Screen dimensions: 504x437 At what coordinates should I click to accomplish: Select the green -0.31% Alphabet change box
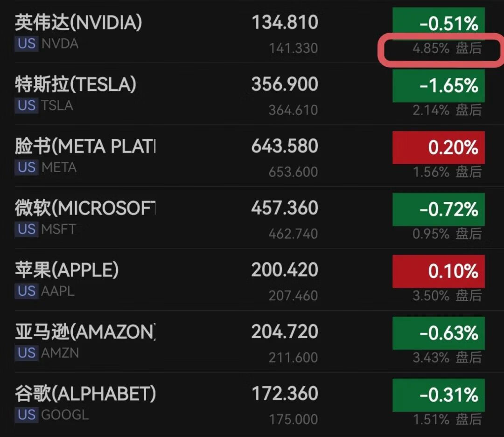[x=438, y=395]
